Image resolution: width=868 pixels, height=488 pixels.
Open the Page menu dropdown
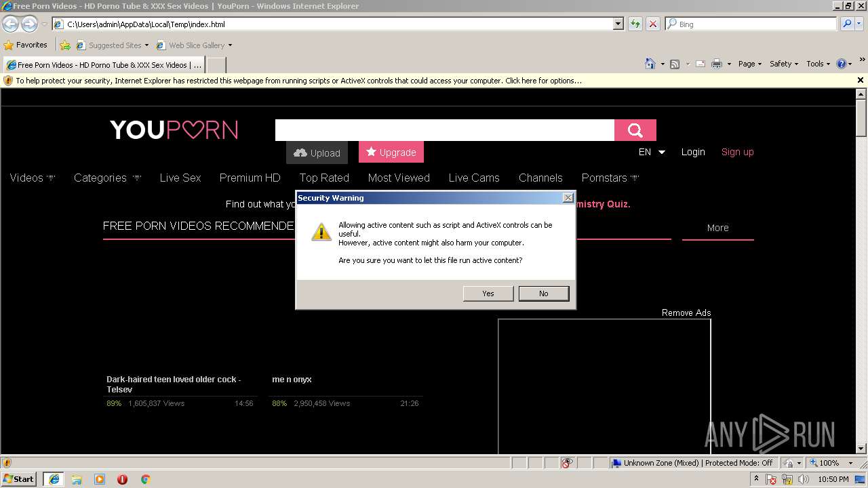click(x=750, y=64)
